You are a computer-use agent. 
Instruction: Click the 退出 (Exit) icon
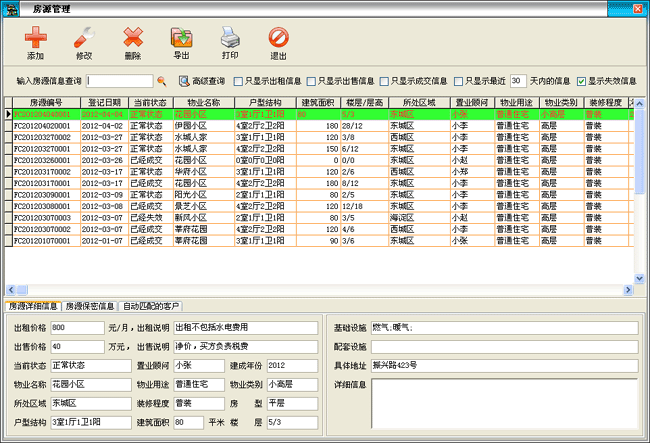click(278, 39)
